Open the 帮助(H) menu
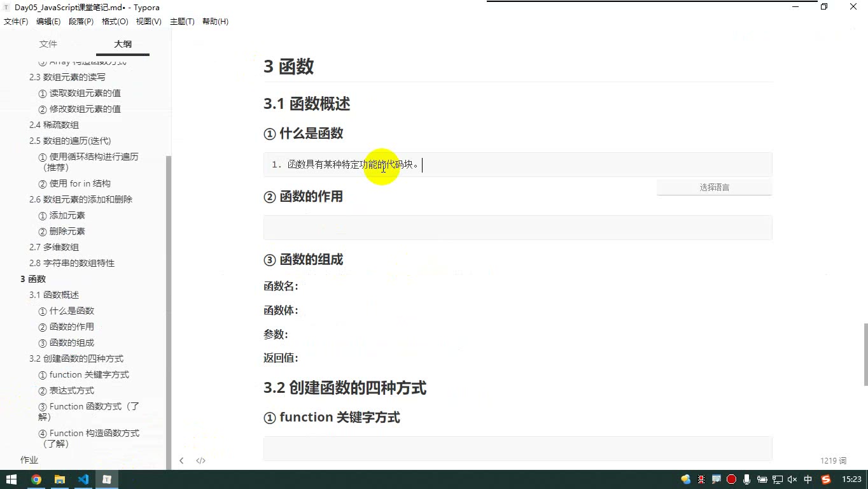The width and height of the screenshot is (868, 489). 215,22
